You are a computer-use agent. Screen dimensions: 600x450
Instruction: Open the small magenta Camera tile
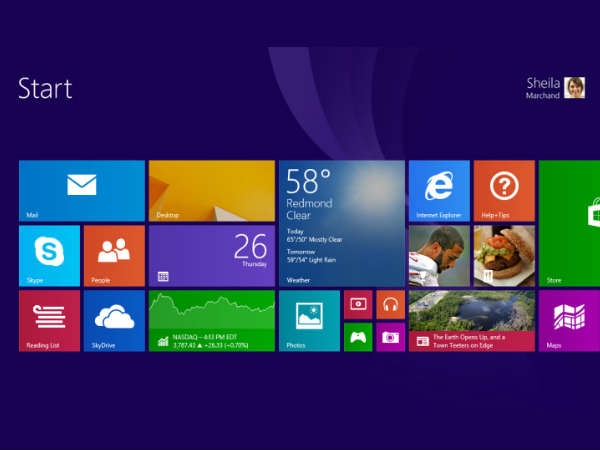coord(391,337)
